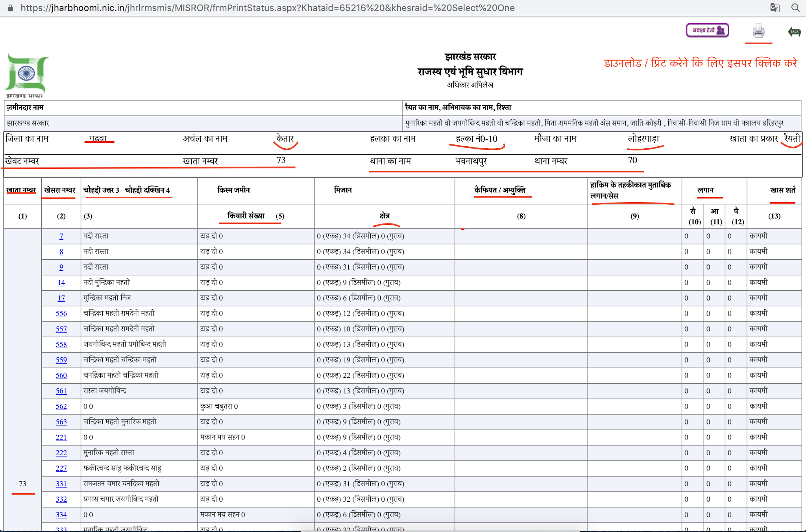Click the translate icon in address bar
Viewport: 806px width, 532px height.
tap(775, 8)
